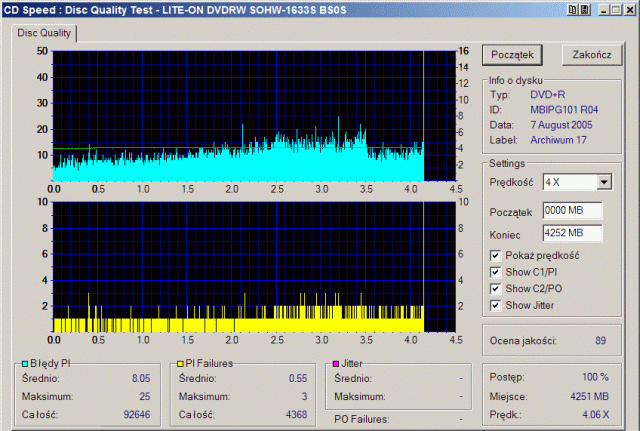Click the disc type DVD+R
640x431 pixels.
pyautogui.click(x=548, y=95)
